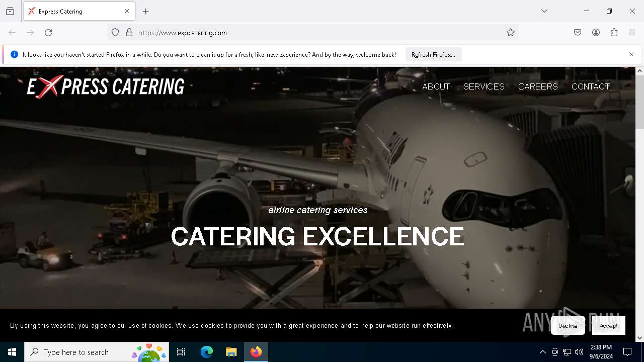
Task: Bookmark this page with star icon
Action: pyautogui.click(x=511, y=33)
